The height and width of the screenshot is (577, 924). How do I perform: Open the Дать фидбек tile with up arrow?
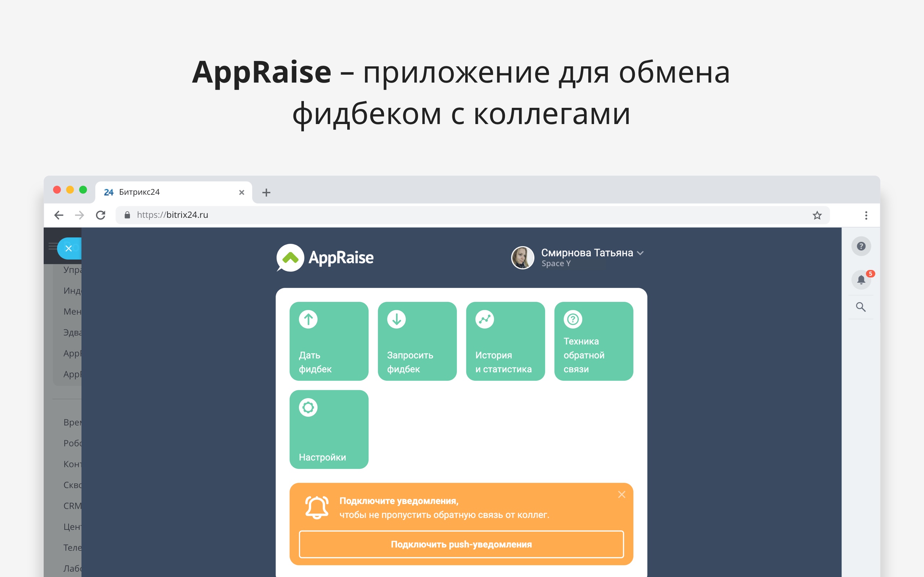tap(329, 341)
